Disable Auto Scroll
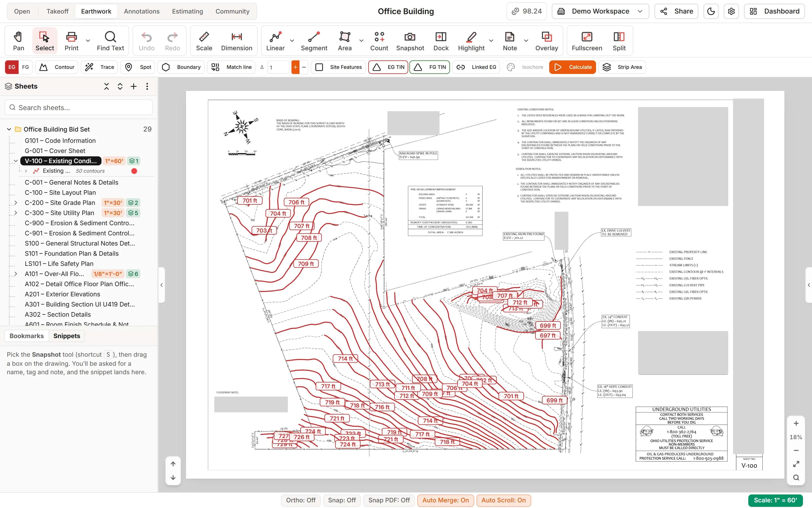The height and width of the screenshot is (508, 812). click(503, 500)
